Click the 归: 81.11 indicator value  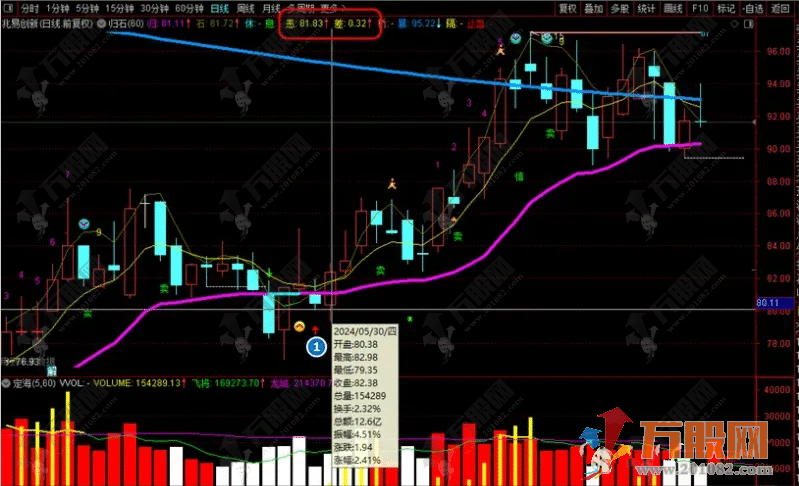169,24
